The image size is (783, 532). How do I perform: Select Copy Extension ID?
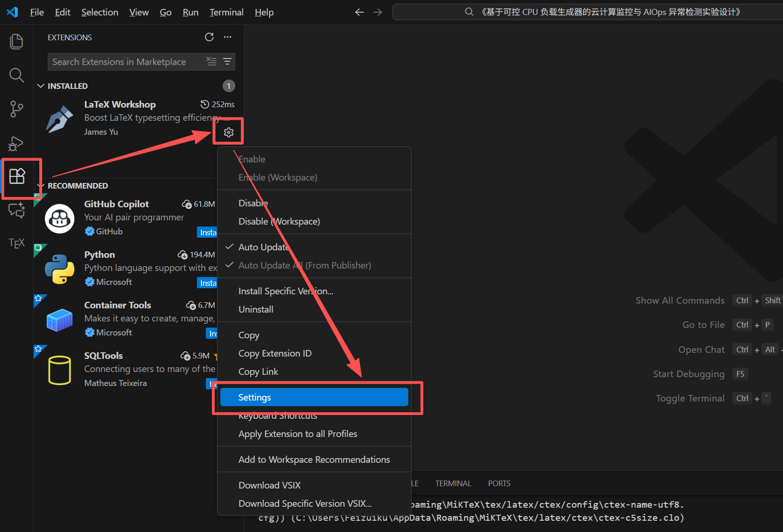click(314, 353)
